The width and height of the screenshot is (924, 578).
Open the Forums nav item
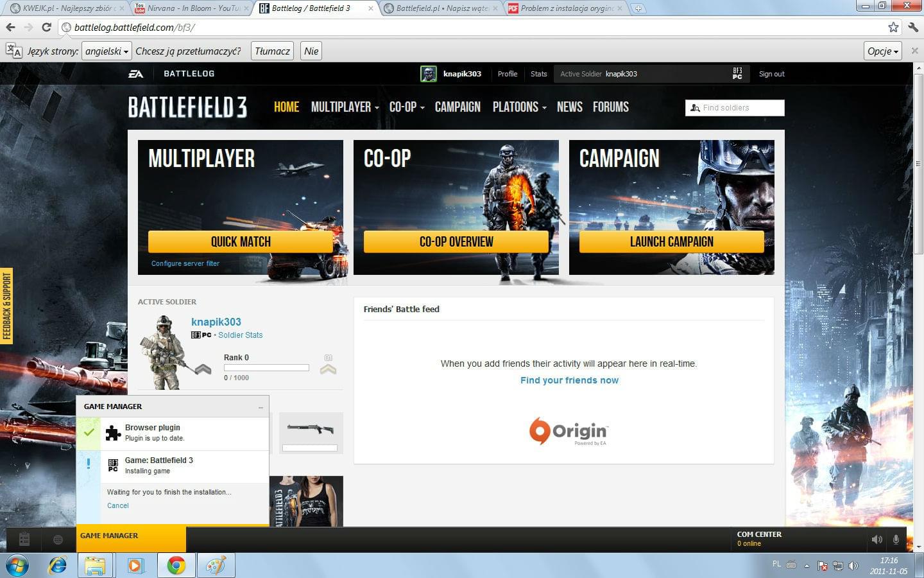[611, 107]
